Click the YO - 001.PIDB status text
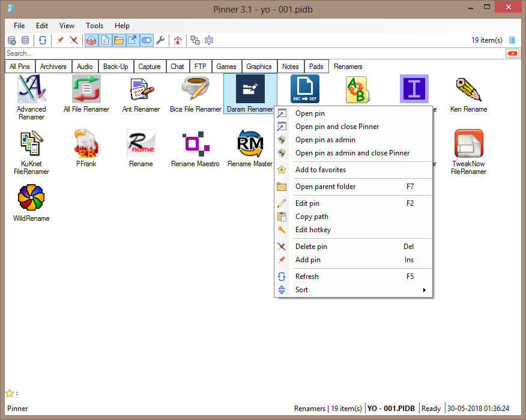526x420 pixels. 391,408
